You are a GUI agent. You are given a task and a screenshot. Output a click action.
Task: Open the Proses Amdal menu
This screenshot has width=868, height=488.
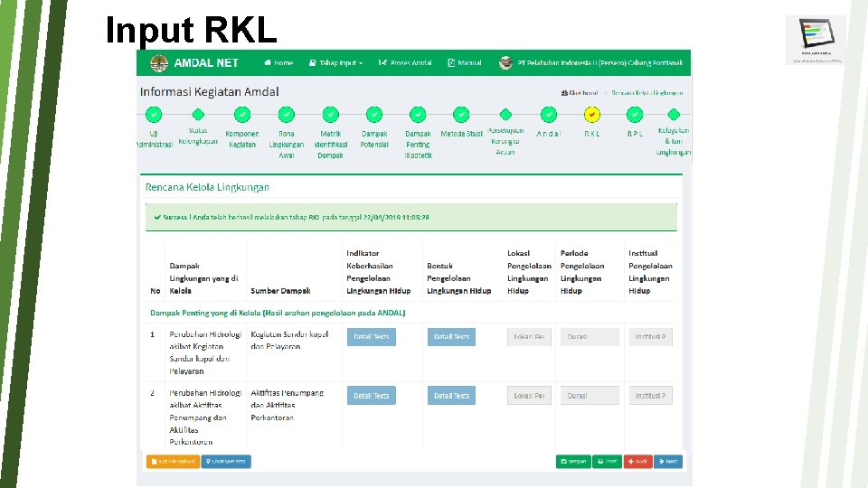click(405, 63)
